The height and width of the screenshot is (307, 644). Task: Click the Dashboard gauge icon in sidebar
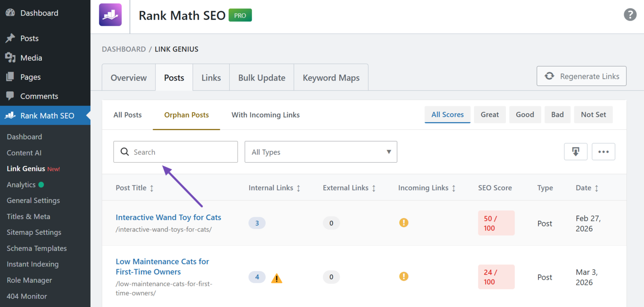tap(10, 13)
